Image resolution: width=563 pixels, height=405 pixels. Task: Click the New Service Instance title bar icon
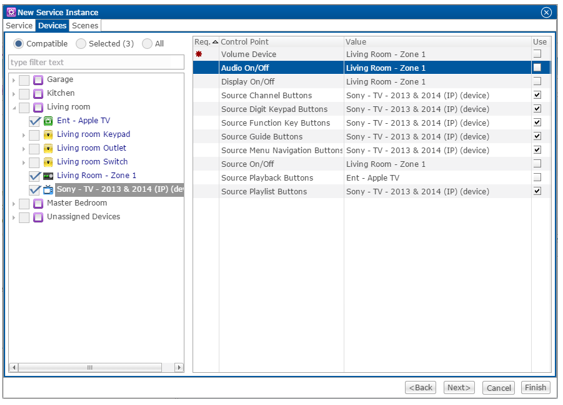coord(11,12)
